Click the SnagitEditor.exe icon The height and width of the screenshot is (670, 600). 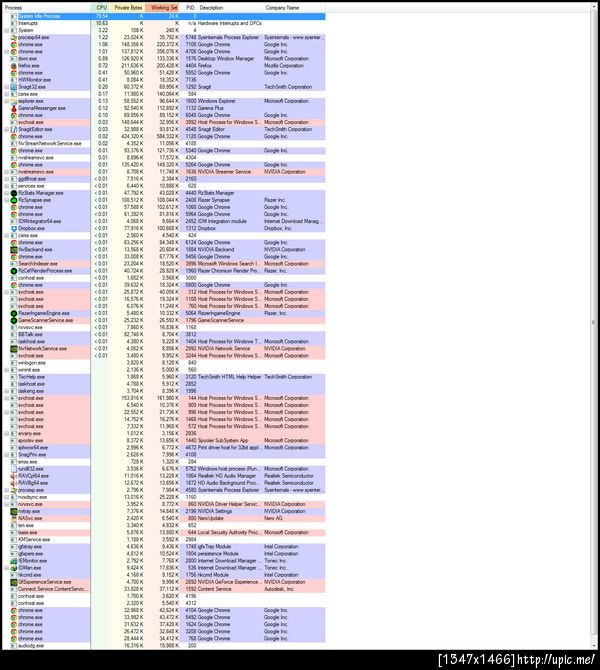14,129
